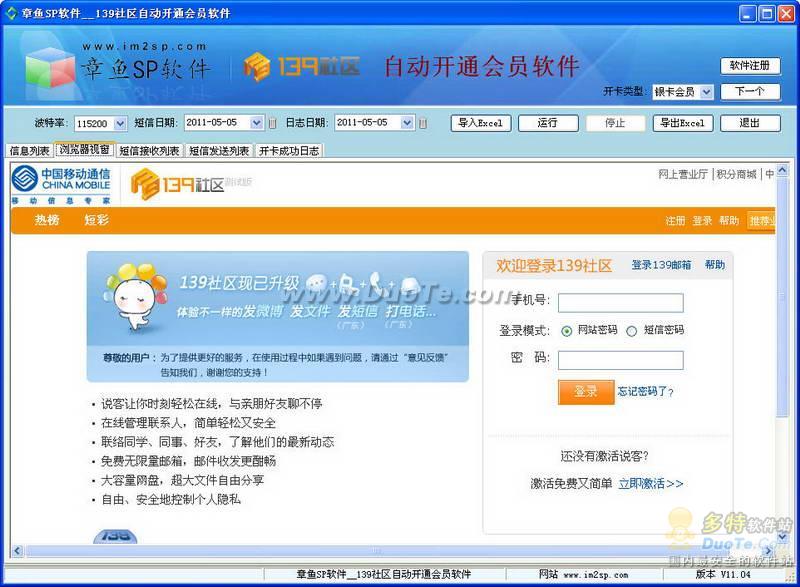Click 注册 in the orange nav bar

tap(675, 221)
